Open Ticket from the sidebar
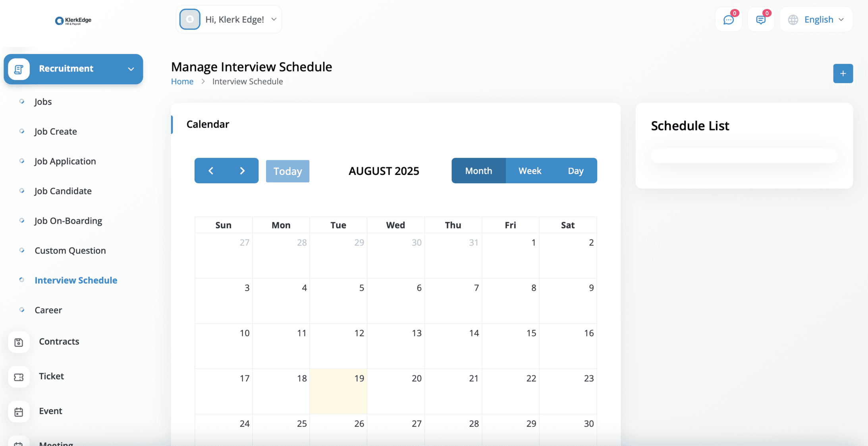This screenshot has height=446, width=868. pos(51,376)
